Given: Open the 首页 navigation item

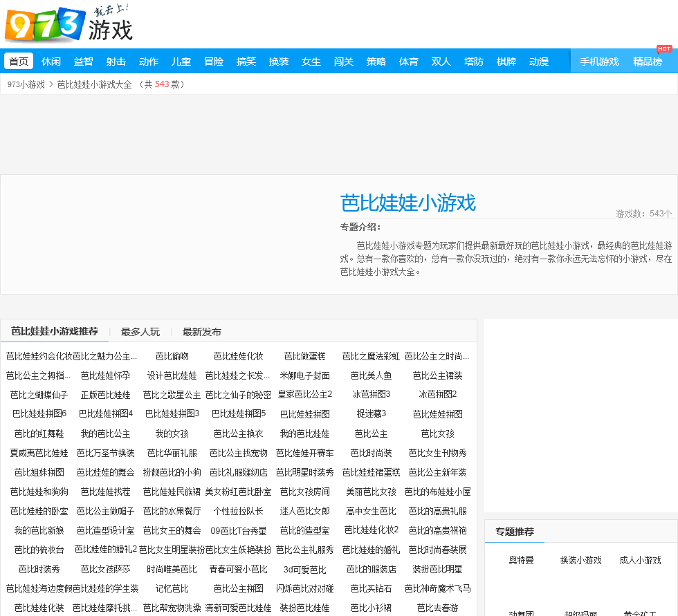Looking at the screenshot, I should pos(19,62).
